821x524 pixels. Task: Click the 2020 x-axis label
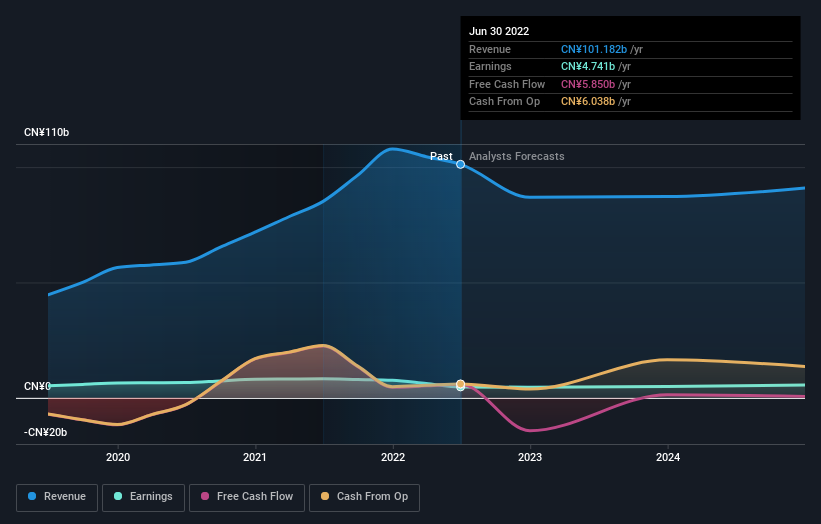click(x=118, y=457)
